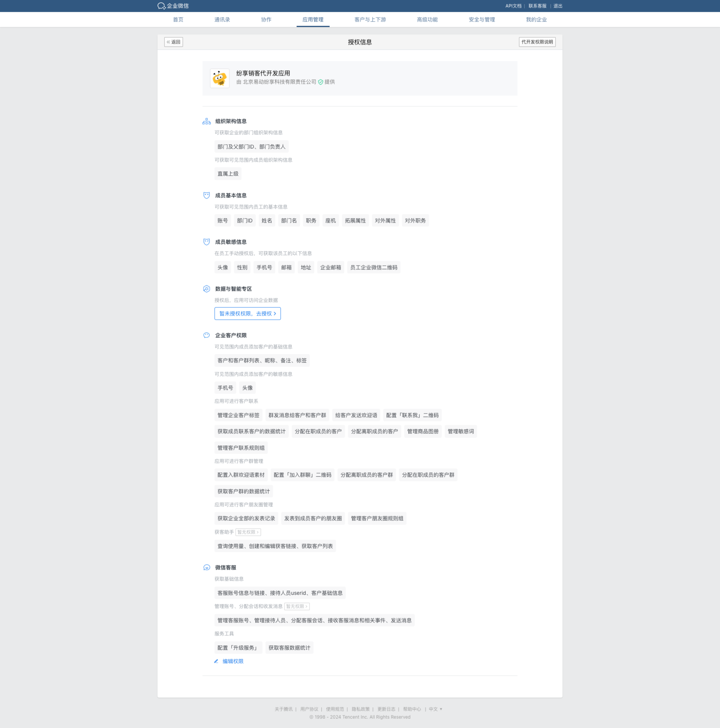Click the 数据与智能专区 section icon

click(206, 289)
